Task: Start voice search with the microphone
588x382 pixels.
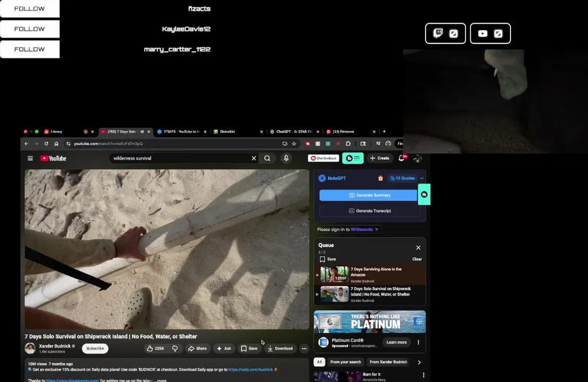Action: tap(286, 158)
